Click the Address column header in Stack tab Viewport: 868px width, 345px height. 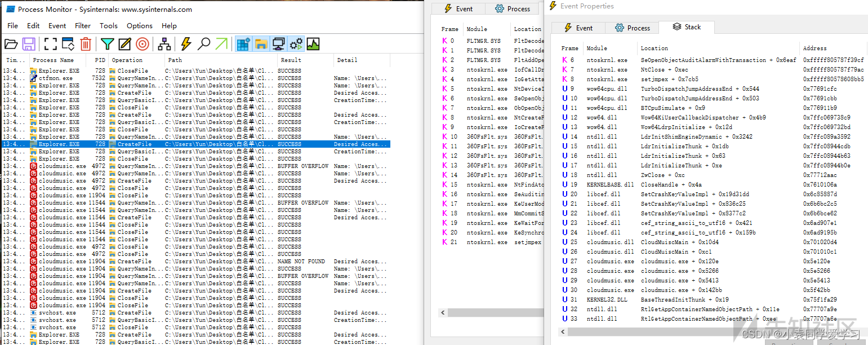(x=834, y=48)
